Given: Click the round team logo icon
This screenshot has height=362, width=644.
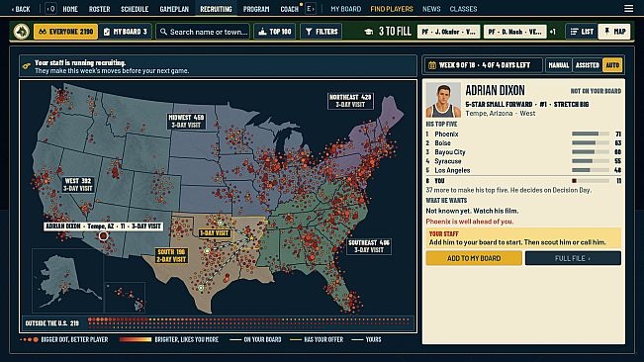Looking at the screenshot, I should click(22, 32).
